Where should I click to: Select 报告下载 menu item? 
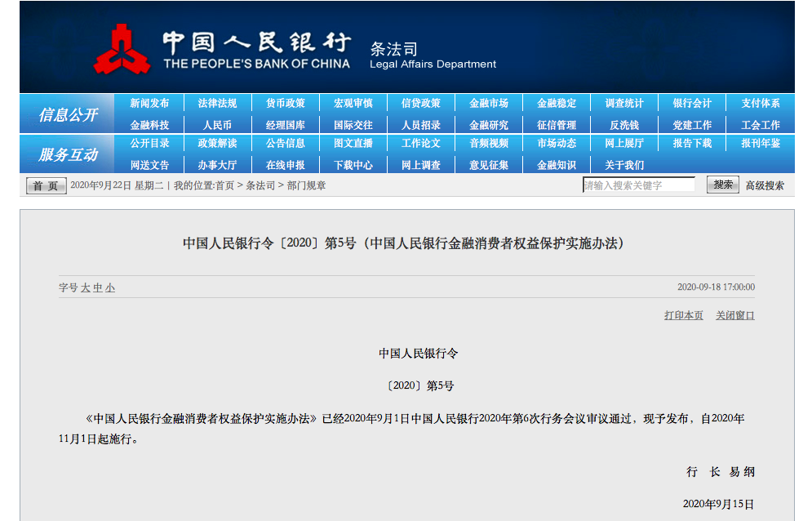coord(692,143)
